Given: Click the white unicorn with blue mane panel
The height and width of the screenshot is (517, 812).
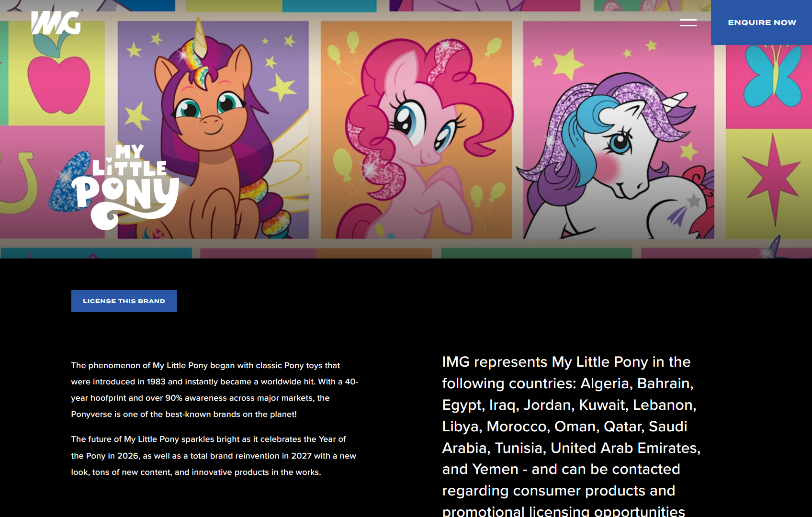Looking at the screenshot, I should point(619,129).
